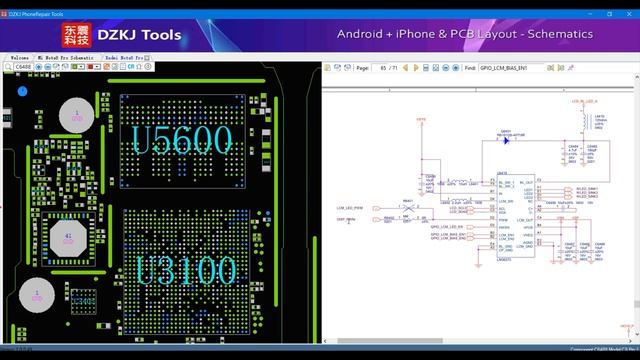Click the Find field containing GPIO_LCM_BIAS_EN1
Image resolution: width=640 pixels, height=360 pixels.
point(511,68)
